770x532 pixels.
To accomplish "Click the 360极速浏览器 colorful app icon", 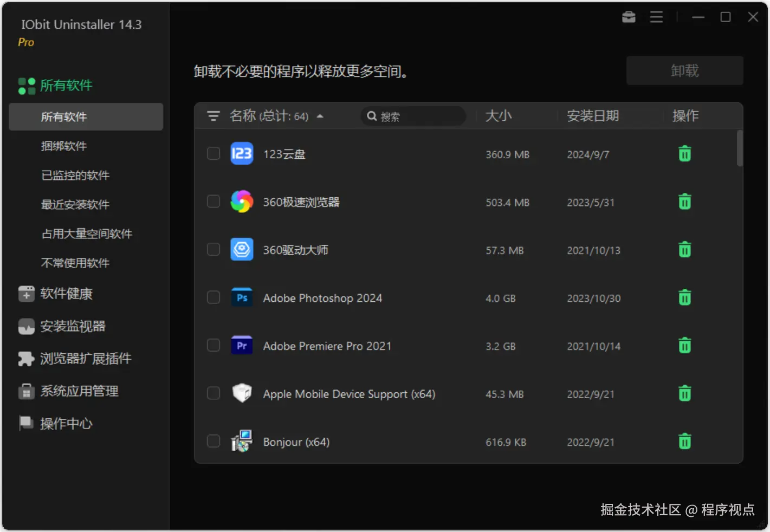I will 242,202.
